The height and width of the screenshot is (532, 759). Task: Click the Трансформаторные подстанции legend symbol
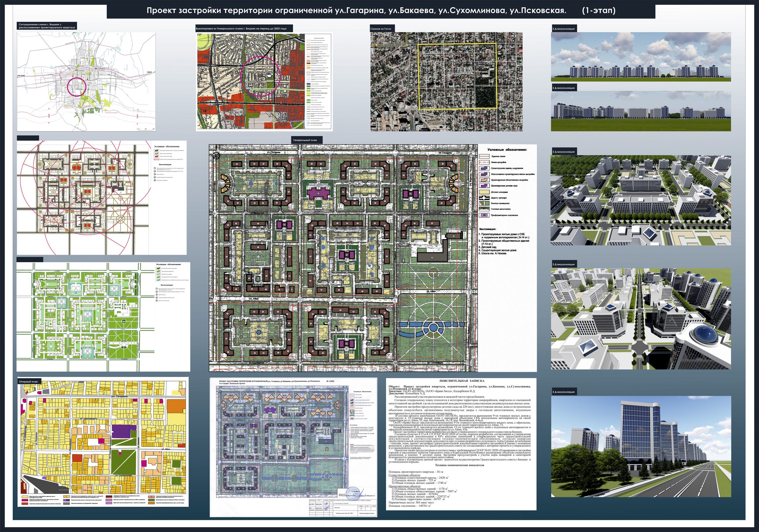[484, 215]
